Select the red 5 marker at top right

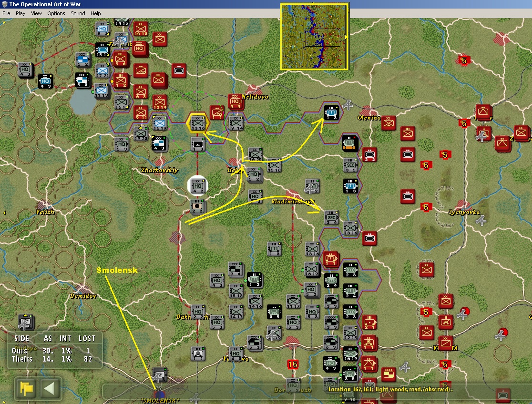pos(464,61)
